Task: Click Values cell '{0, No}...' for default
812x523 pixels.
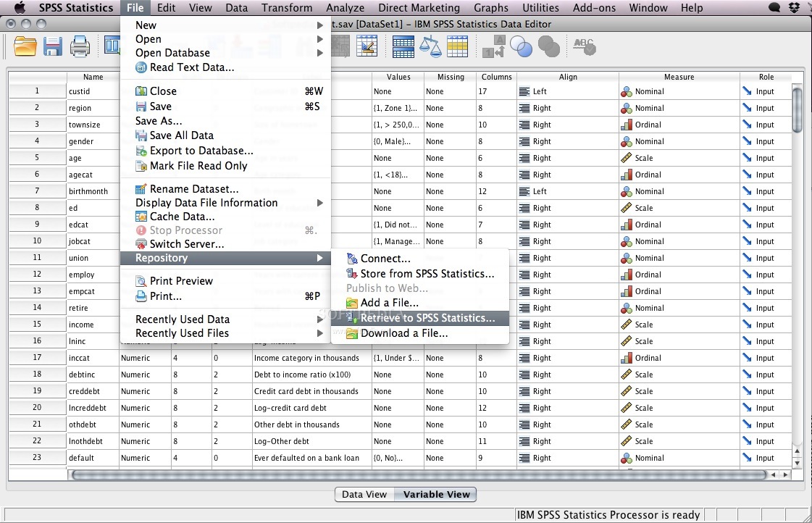Action: click(x=398, y=458)
